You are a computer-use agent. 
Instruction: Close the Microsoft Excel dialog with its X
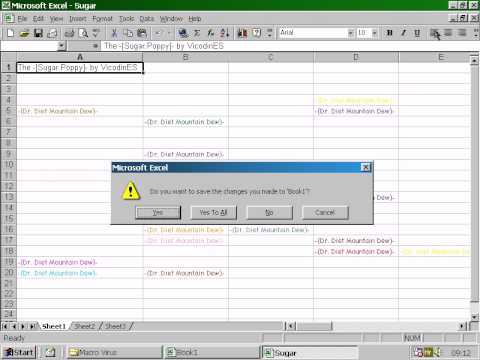coord(366,167)
